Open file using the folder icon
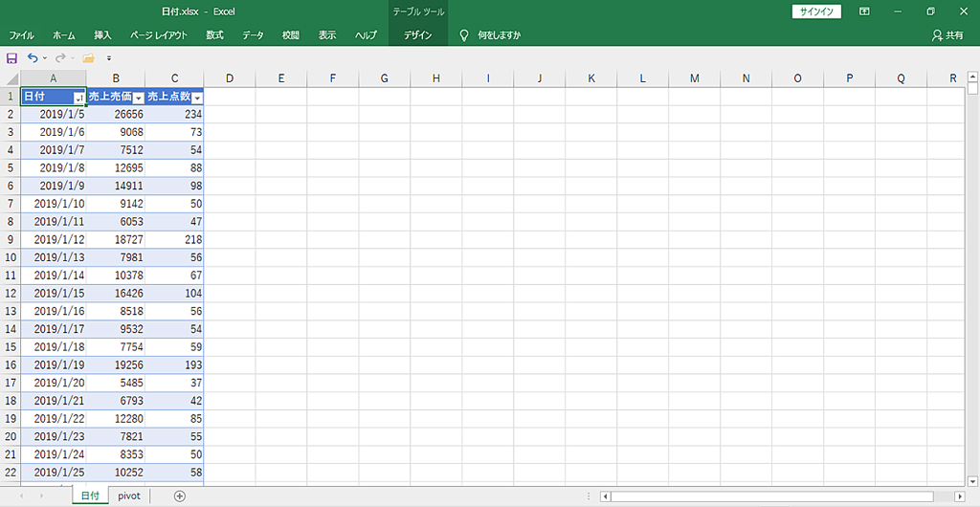 [88, 58]
